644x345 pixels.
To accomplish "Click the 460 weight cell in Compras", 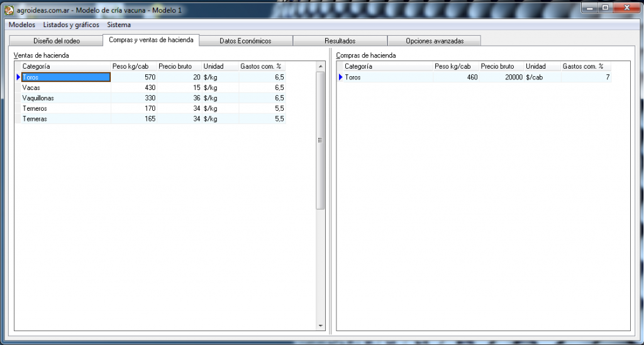I will (456, 77).
